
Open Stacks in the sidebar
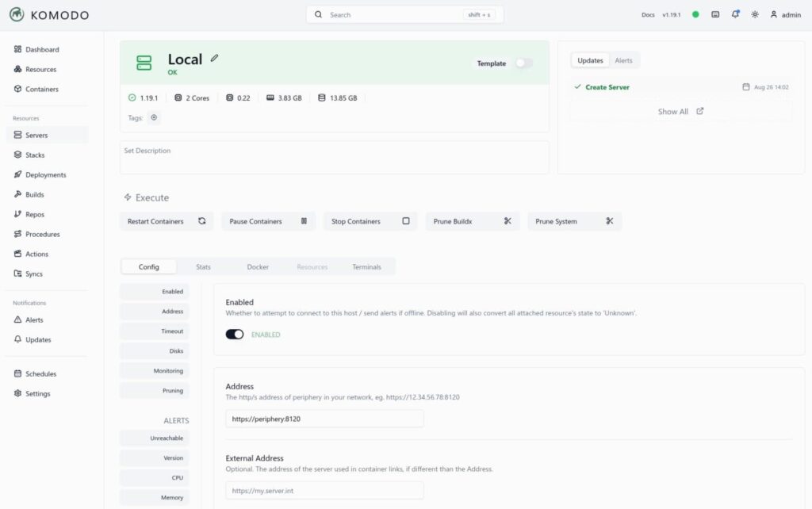(35, 155)
